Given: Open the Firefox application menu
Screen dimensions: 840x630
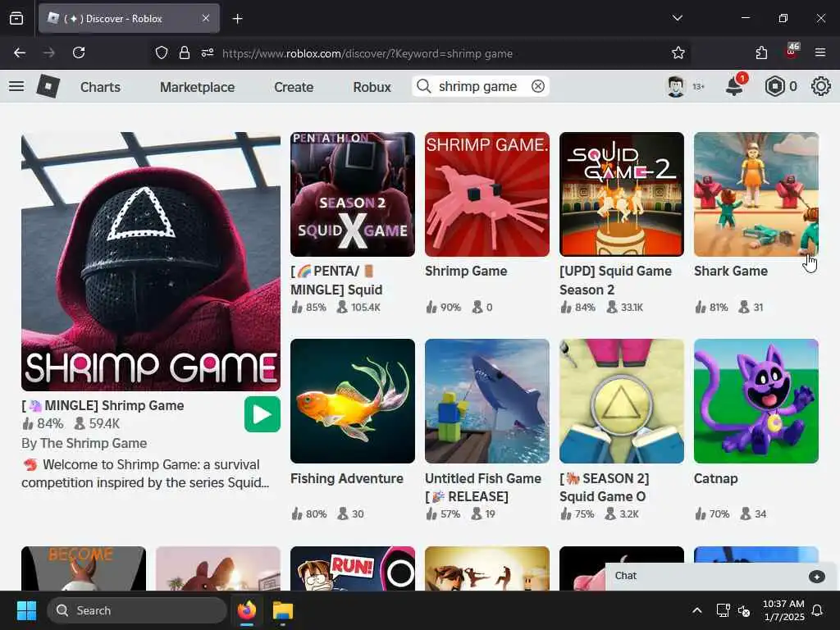Looking at the screenshot, I should pos(820,53).
